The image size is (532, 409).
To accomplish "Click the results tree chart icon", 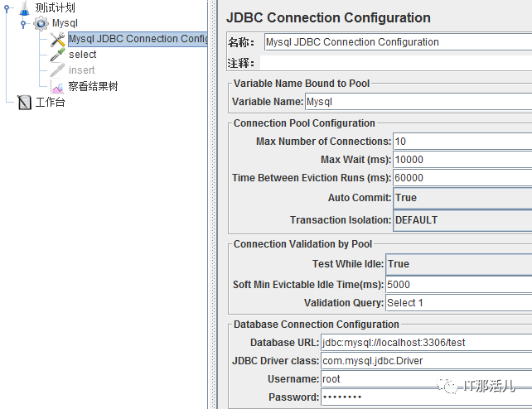I will click(x=57, y=86).
